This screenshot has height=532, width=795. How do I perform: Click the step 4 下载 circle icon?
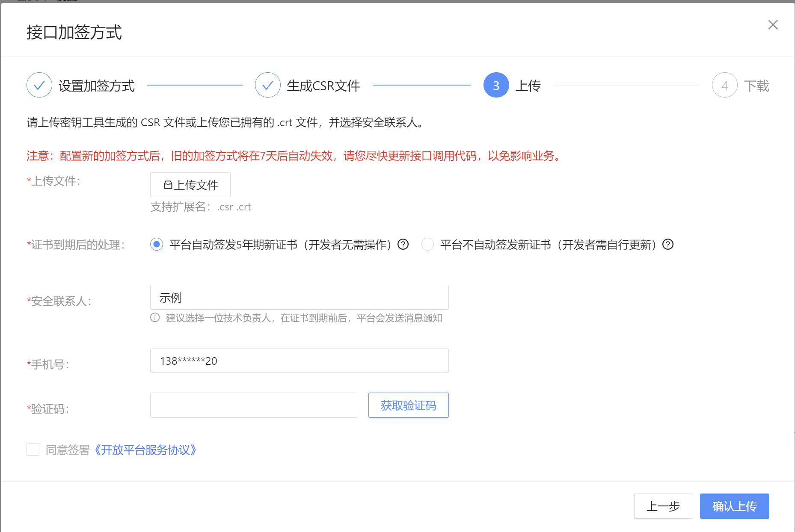[x=724, y=85]
